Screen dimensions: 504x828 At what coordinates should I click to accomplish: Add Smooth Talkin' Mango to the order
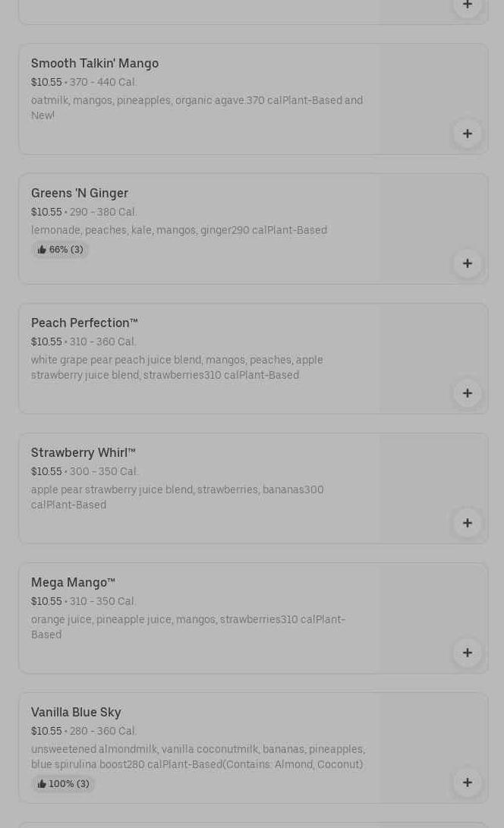click(x=467, y=134)
